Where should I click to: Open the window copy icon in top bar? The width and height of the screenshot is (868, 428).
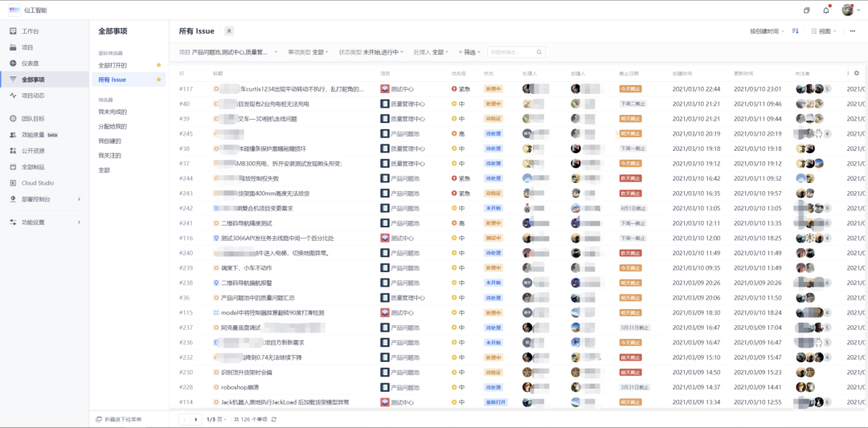(x=807, y=10)
